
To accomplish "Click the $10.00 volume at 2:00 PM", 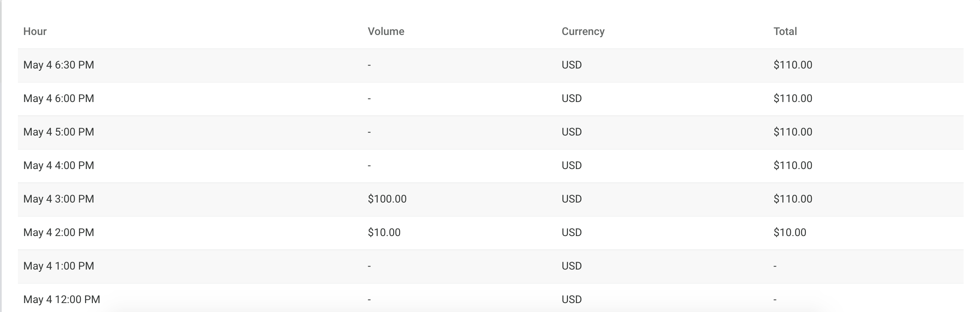I will (384, 232).
